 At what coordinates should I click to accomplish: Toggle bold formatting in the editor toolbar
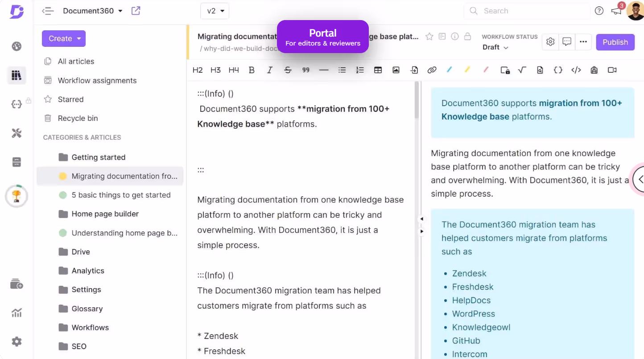point(252,70)
